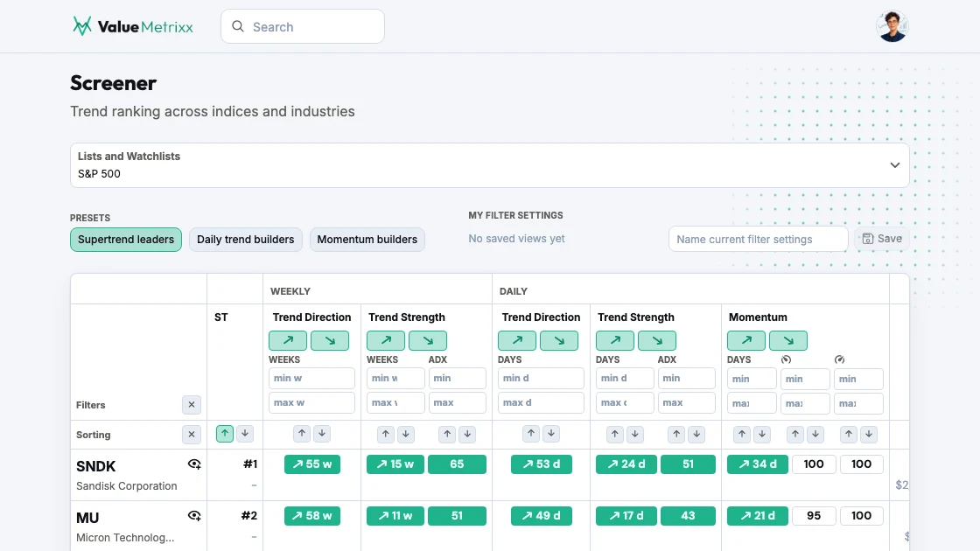Toggle daily Trend Strength up filter
This screenshot has height=551, width=980.
pos(615,340)
